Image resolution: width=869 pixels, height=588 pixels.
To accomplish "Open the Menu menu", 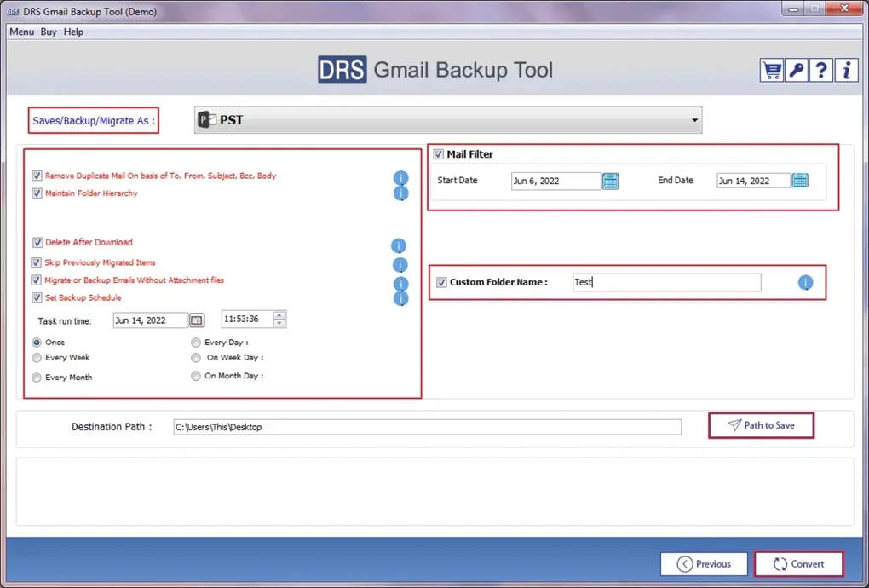I will click(x=21, y=32).
